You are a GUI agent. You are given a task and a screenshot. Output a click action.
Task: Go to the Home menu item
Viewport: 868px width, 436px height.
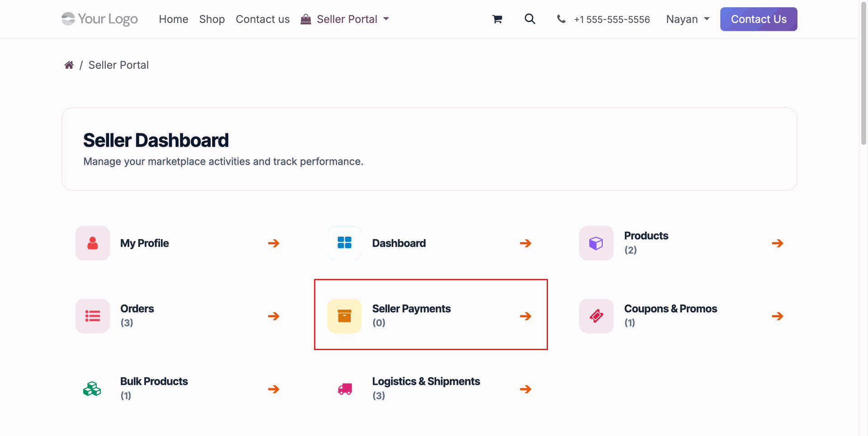click(x=174, y=19)
